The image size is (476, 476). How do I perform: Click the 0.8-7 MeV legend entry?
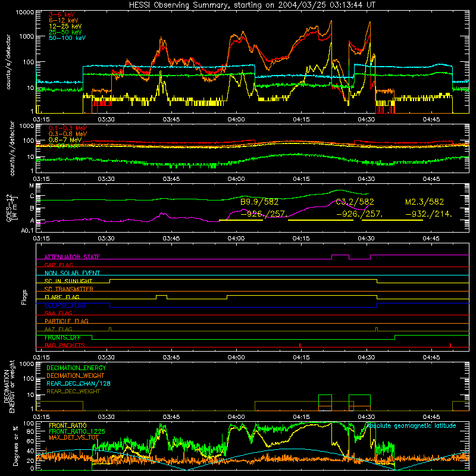65,140
